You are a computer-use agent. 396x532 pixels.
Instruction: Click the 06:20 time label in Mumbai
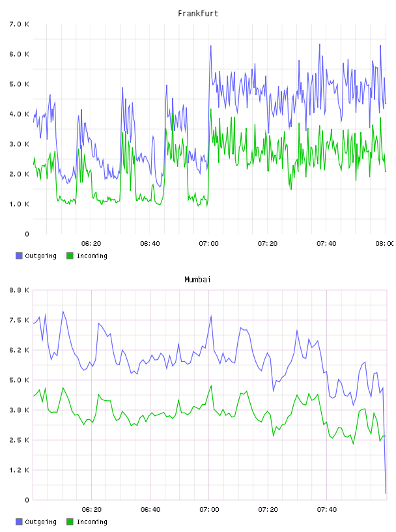92,510
